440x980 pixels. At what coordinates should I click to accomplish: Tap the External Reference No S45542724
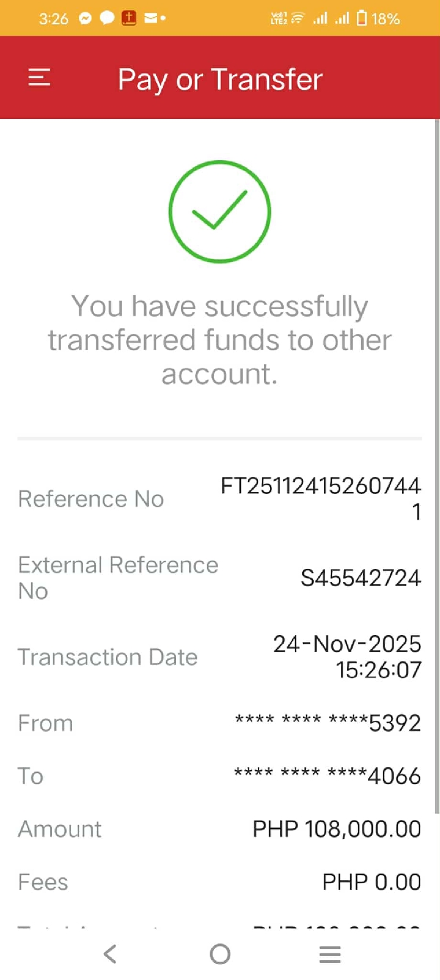tap(361, 578)
